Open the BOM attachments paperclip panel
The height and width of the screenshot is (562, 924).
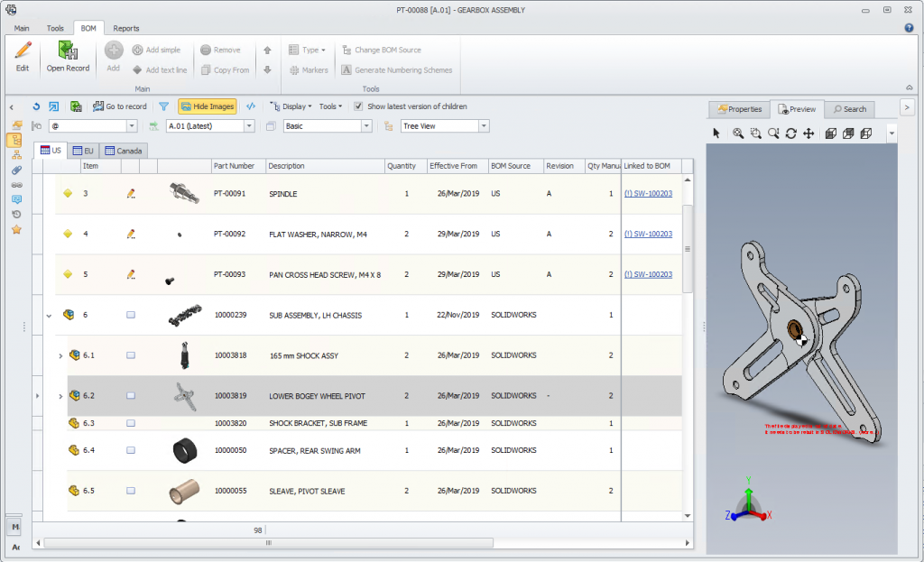tap(16, 168)
